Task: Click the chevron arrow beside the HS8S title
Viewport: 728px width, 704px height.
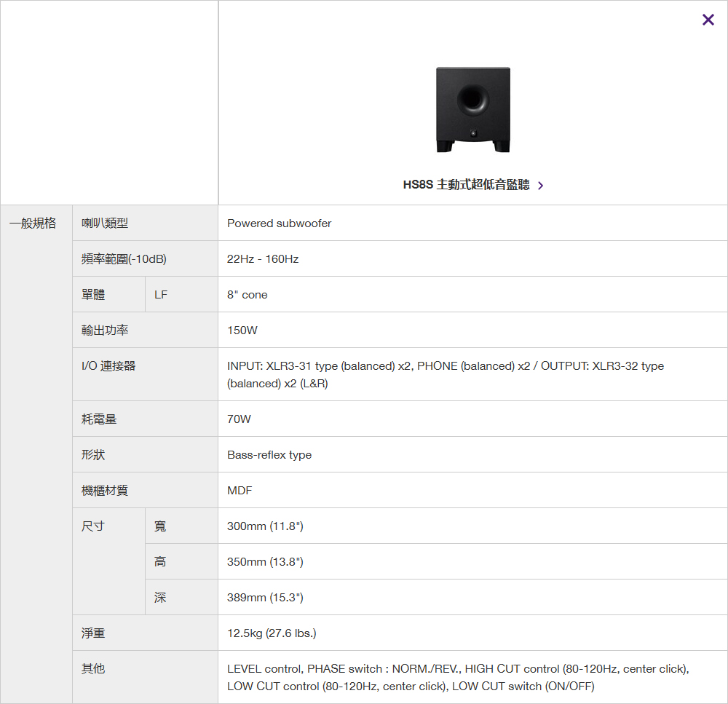Action: [x=540, y=186]
